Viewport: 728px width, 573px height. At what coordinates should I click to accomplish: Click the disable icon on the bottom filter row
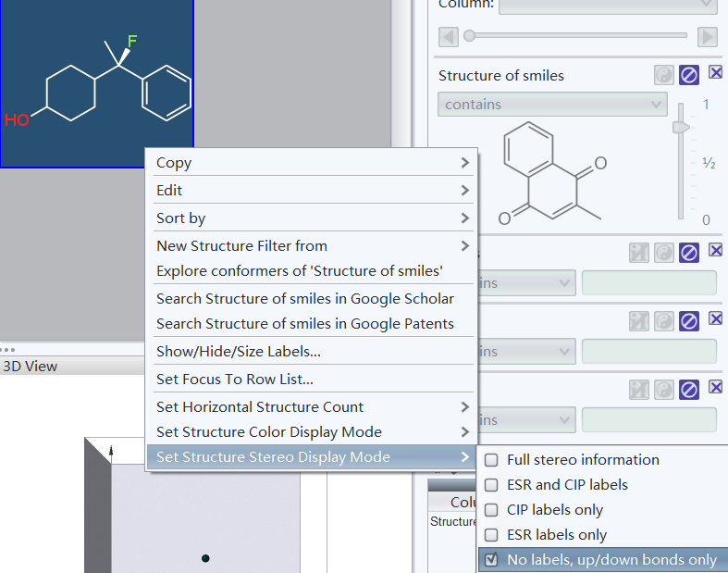click(x=689, y=390)
